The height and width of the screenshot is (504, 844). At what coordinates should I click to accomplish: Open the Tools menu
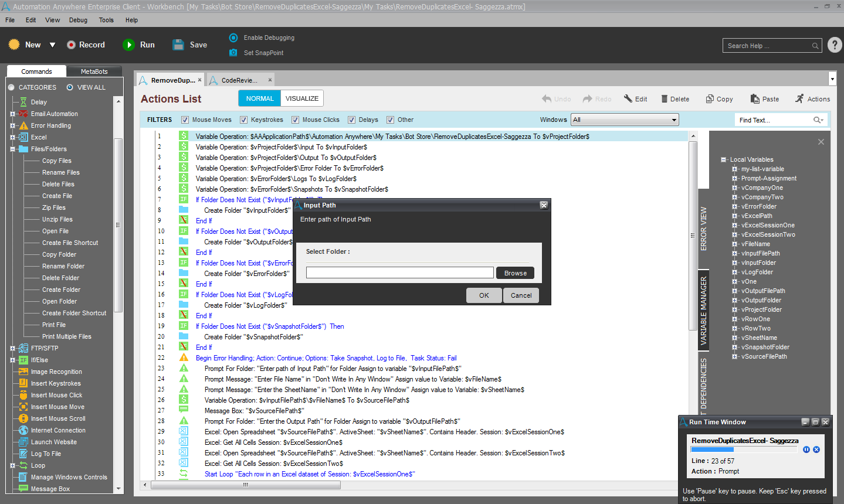(x=106, y=20)
